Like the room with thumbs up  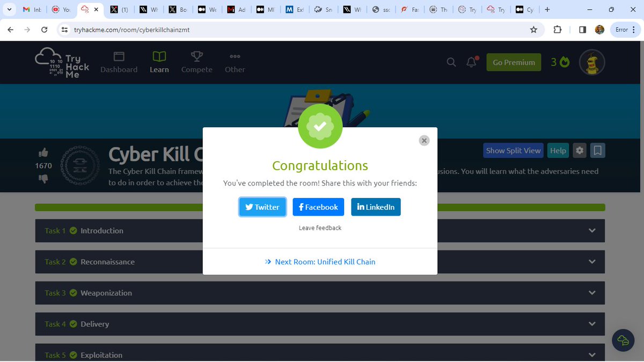[x=43, y=152]
